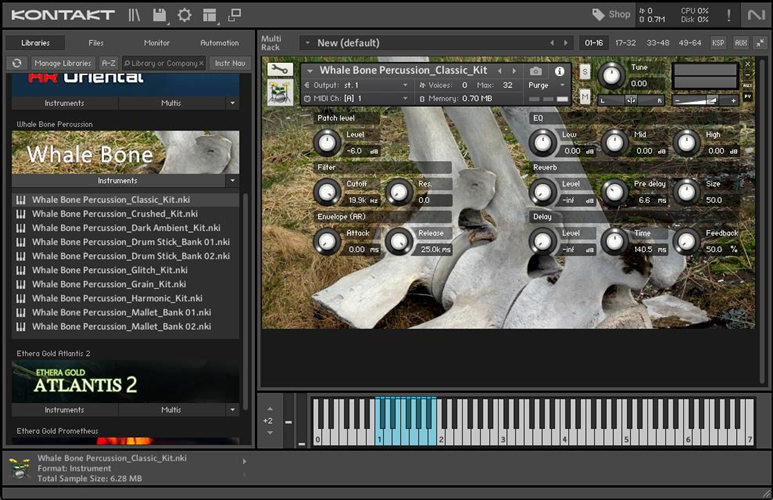Open the Shop link
Viewport: 773px width, 500px height.
pos(611,15)
